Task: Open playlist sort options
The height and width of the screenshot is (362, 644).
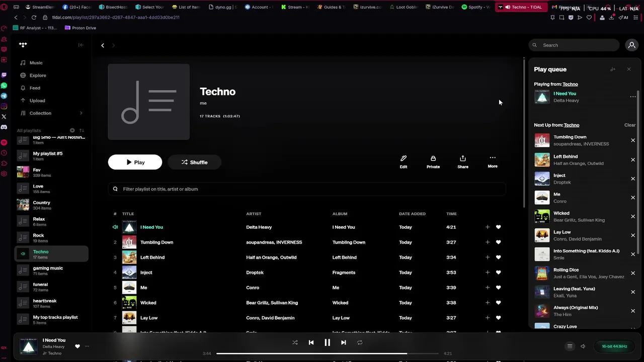Action: point(82,130)
